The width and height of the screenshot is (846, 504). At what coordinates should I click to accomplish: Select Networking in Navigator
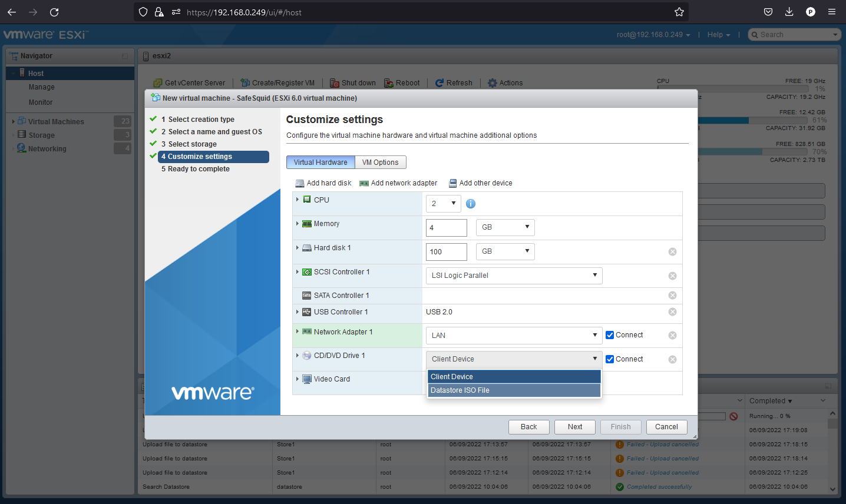tap(47, 149)
